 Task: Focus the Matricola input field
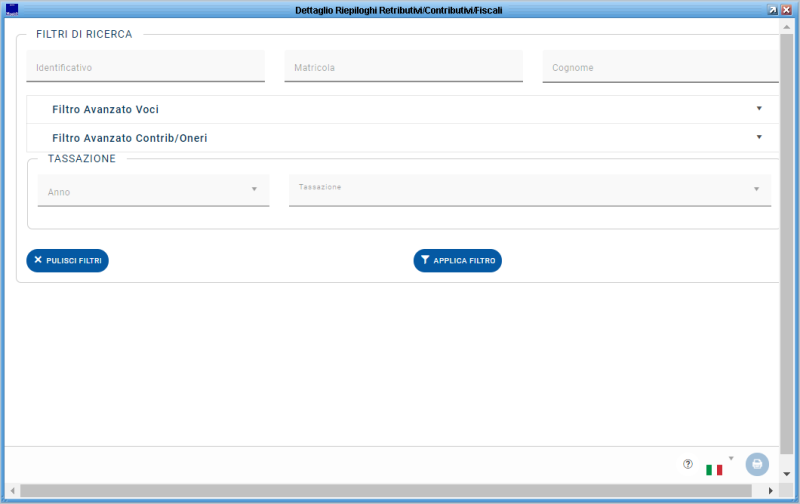point(404,66)
